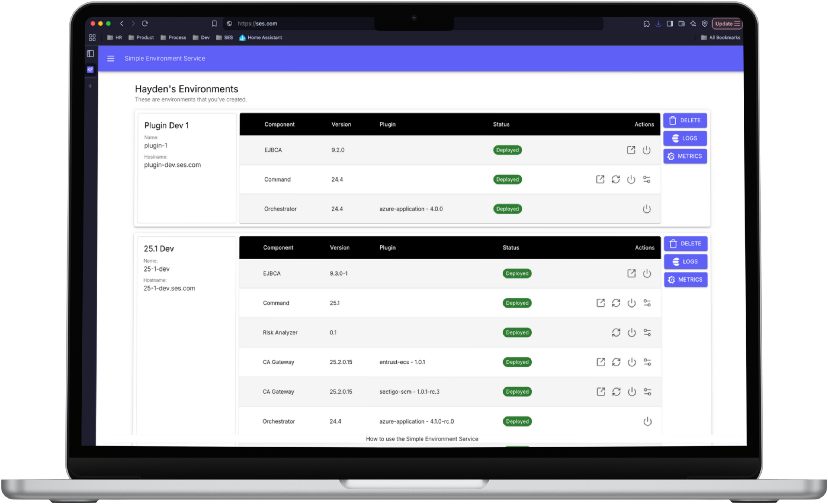Viewport: 828px width, 504px height.
Task: Open external link for Command 25.1
Action: click(601, 303)
